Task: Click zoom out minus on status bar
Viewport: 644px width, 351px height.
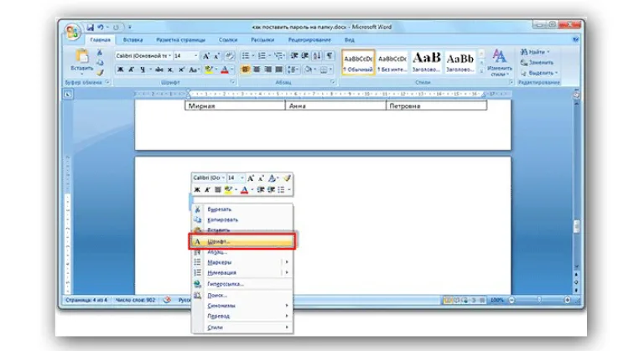Action: (512, 300)
